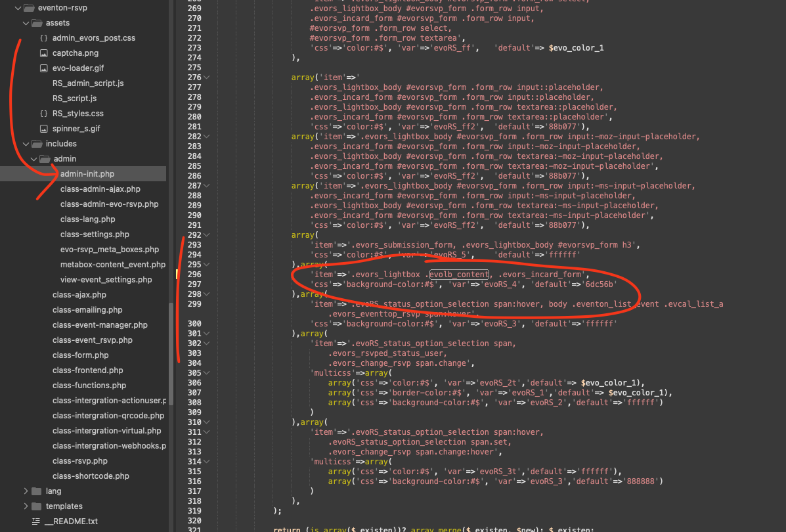Click the text file icon beside __README.txt
This screenshot has height=532, width=786.
pos(35,521)
